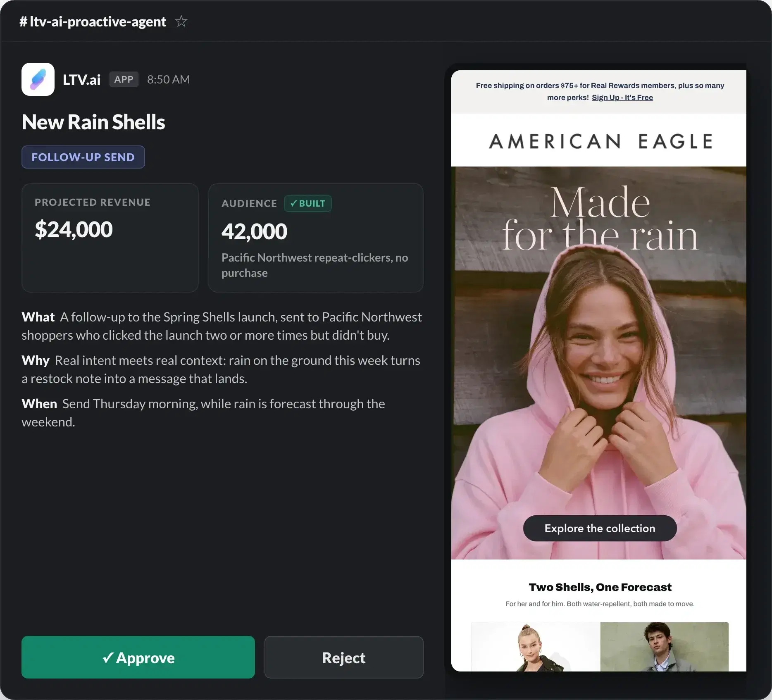Click the APP badge next to LTV.ai
This screenshot has width=772, height=700.
pyautogui.click(x=124, y=79)
